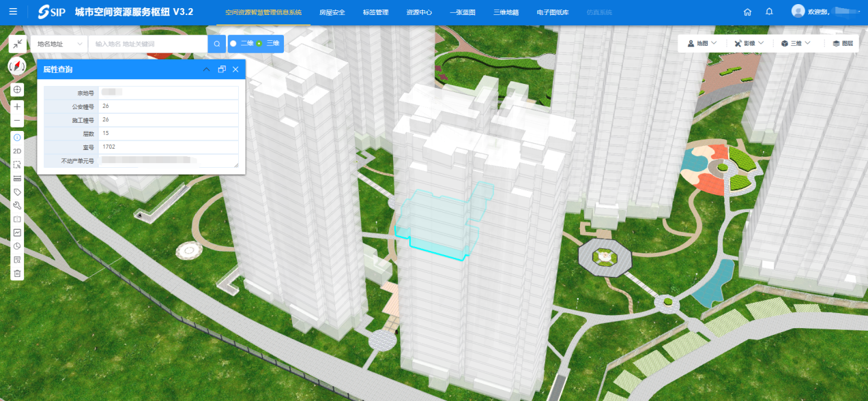
Task: Collapse the 属性查询 panel
Action: [207, 70]
